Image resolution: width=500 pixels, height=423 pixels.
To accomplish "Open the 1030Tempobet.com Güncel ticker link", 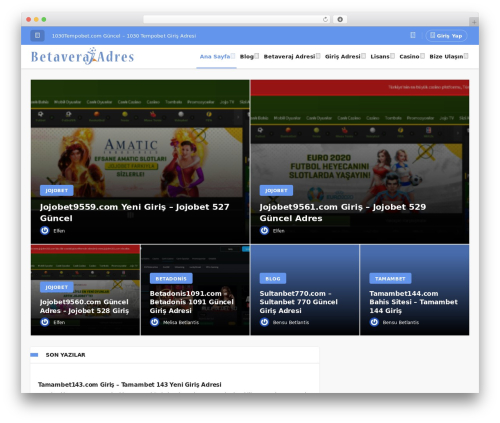I will tap(124, 36).
